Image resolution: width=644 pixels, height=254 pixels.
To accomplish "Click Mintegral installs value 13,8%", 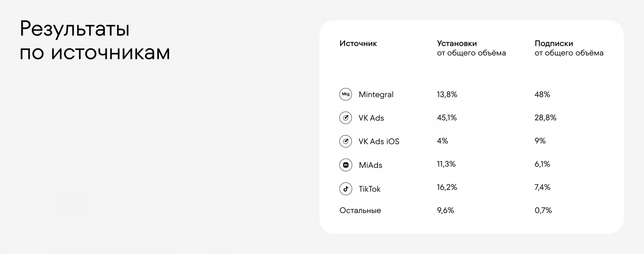I will 447,95.
